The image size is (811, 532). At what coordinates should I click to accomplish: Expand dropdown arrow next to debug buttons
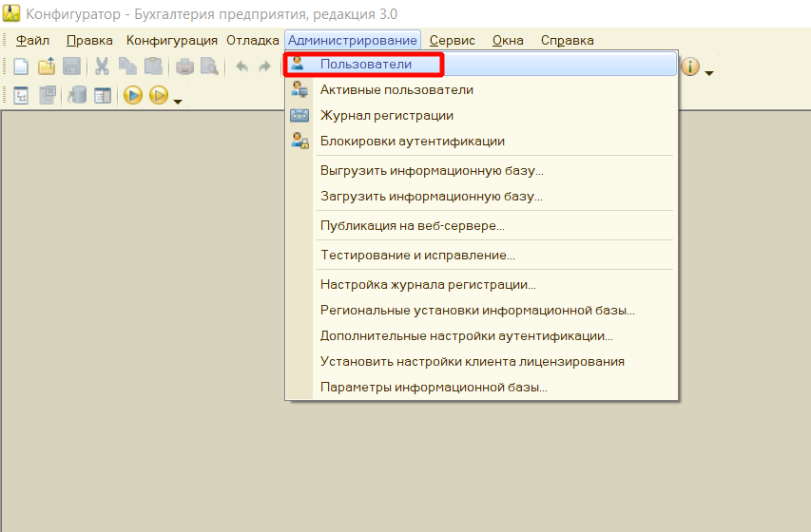177,100
